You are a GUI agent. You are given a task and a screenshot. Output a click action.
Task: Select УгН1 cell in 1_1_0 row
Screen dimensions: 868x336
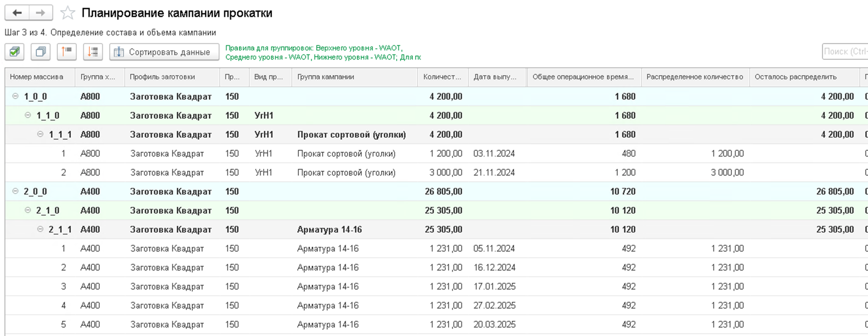(x=264, y=115)
